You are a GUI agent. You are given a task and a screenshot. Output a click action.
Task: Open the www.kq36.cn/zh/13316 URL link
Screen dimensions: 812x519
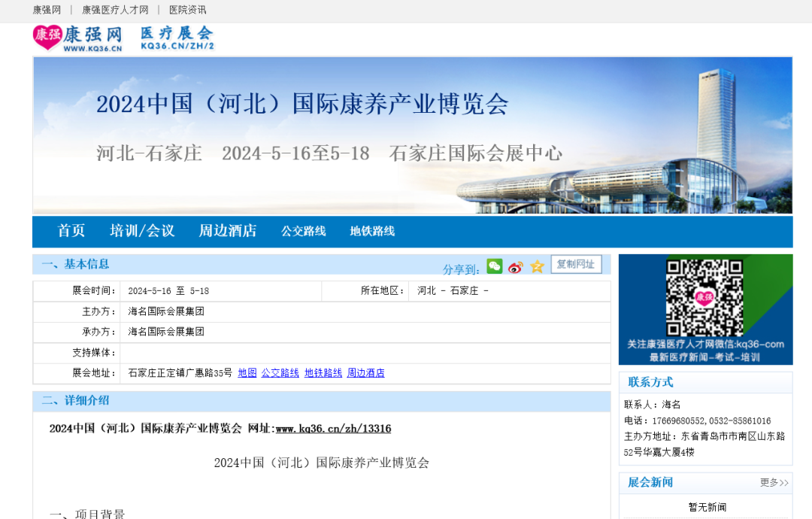coord(333,429)
